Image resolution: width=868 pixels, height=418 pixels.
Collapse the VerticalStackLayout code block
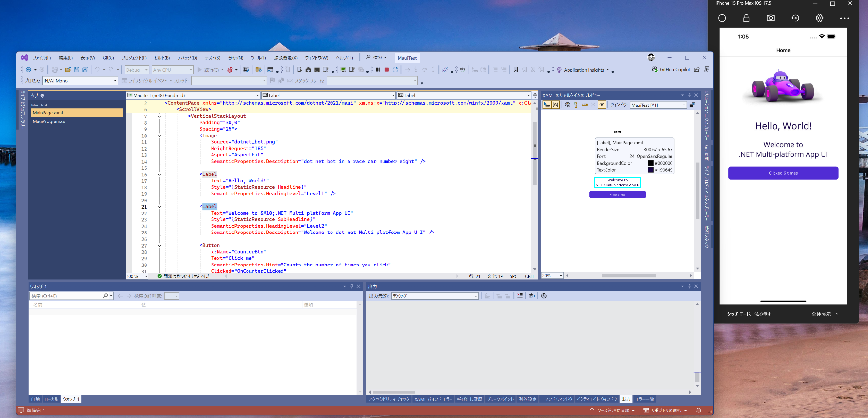tap(160, 117)
